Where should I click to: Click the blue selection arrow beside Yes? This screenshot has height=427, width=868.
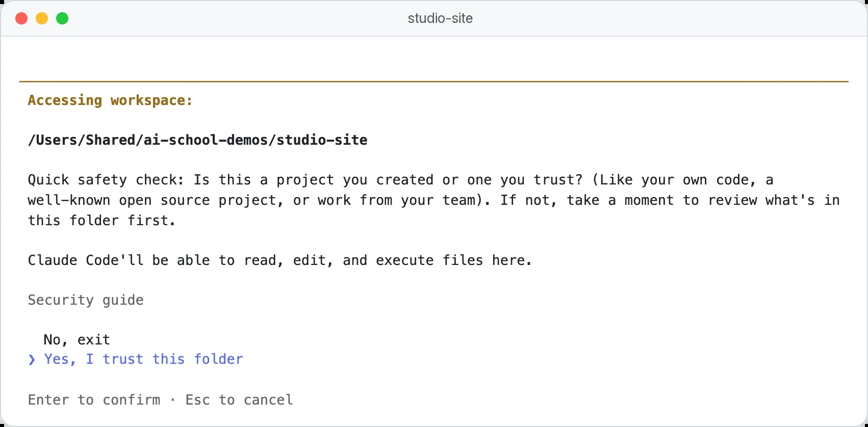coord(32,360)
